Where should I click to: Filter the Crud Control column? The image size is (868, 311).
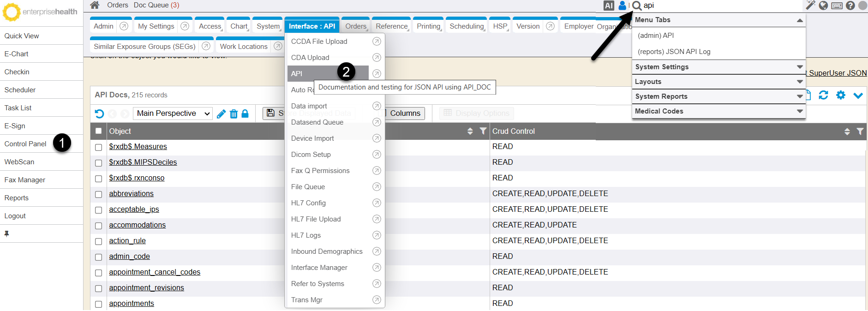coord(860,132)
